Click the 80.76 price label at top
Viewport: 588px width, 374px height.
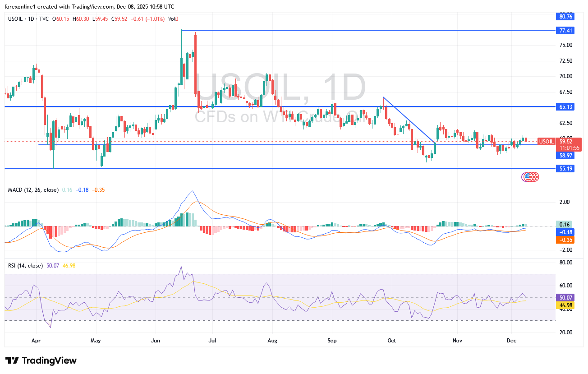[x=565, y=17]
